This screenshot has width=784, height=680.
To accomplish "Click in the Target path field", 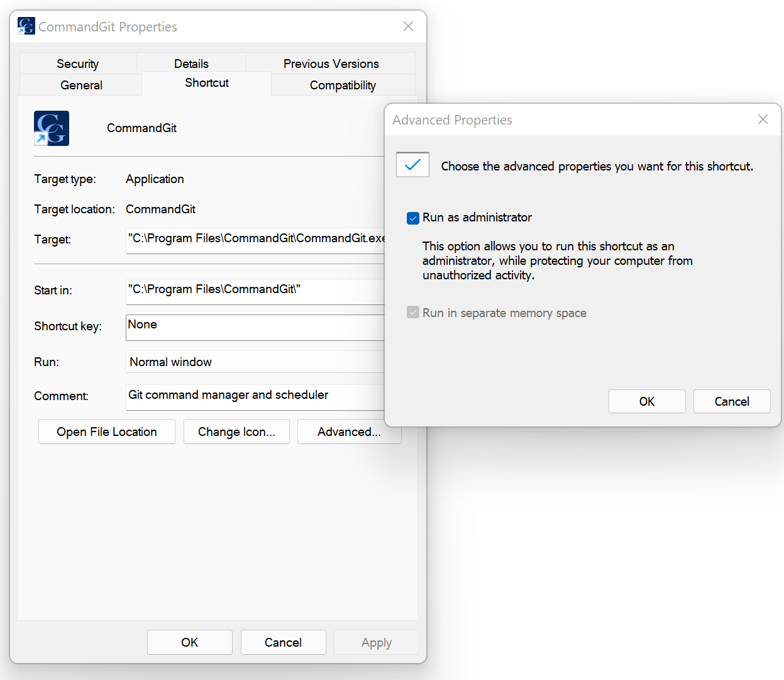I will (255, 239).
